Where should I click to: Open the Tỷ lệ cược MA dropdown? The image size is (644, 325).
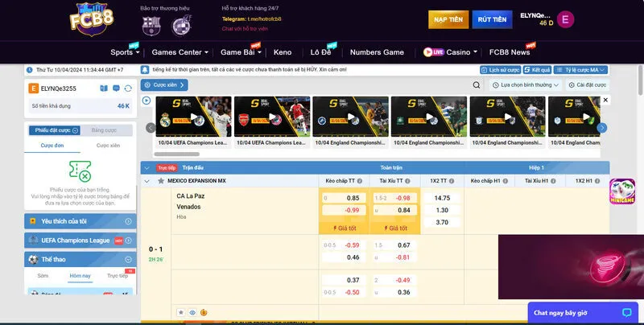581,70
